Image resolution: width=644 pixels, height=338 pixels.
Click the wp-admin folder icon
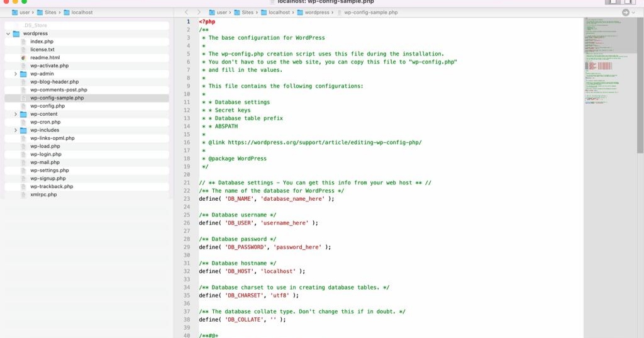point(23,74)
